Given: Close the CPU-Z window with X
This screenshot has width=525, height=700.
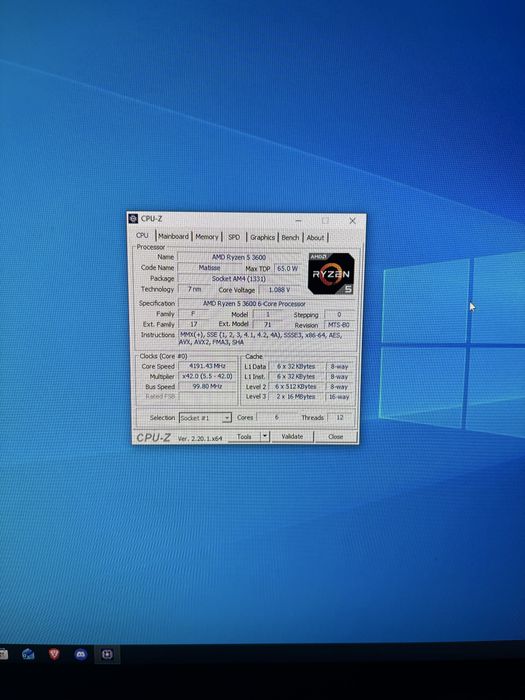Looking at the screenshot, I should pyautogui.click(x=352, y=221).
